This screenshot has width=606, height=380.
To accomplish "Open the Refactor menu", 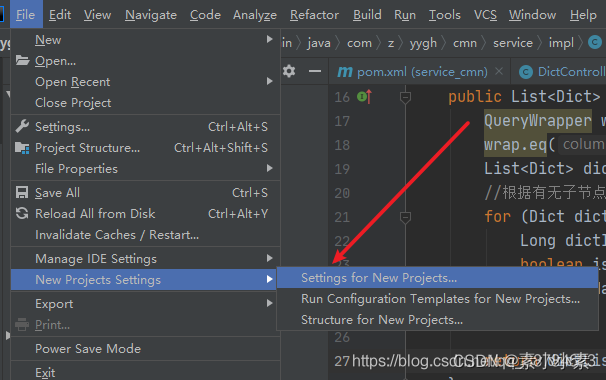I will coord(314,15).
